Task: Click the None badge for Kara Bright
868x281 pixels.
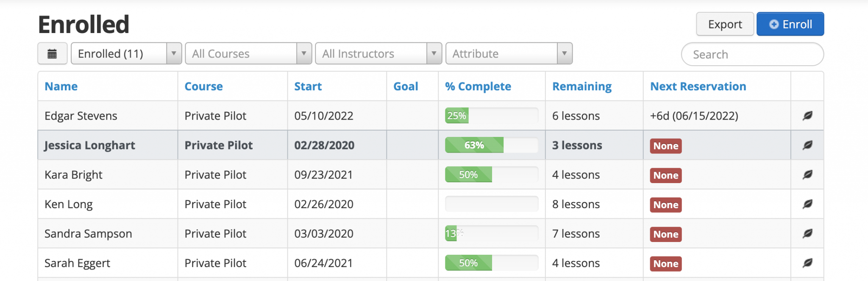Action: [x=665, y=175]
